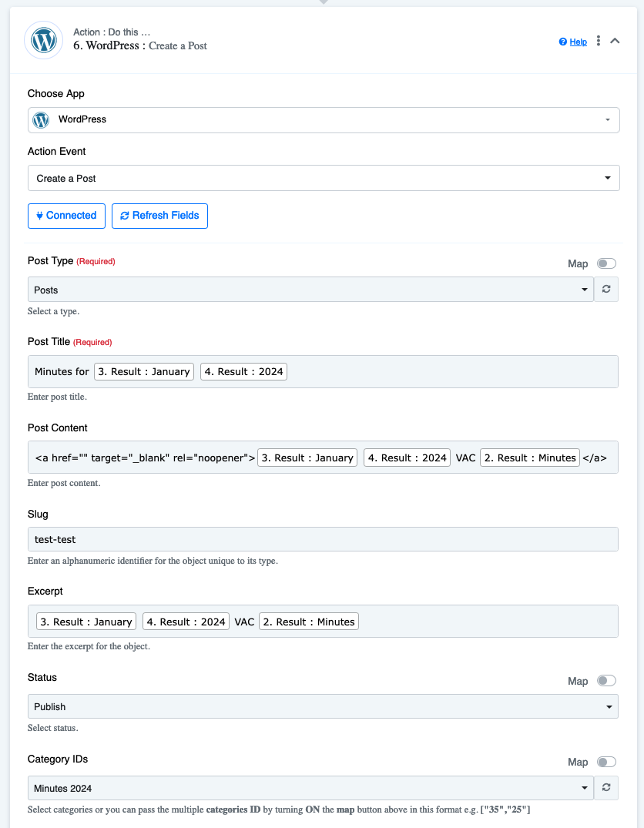Viewport: 644px width, 828px height.
Task: Click the WordPress icon in Choose App field
Action: (x=41, y=120)
